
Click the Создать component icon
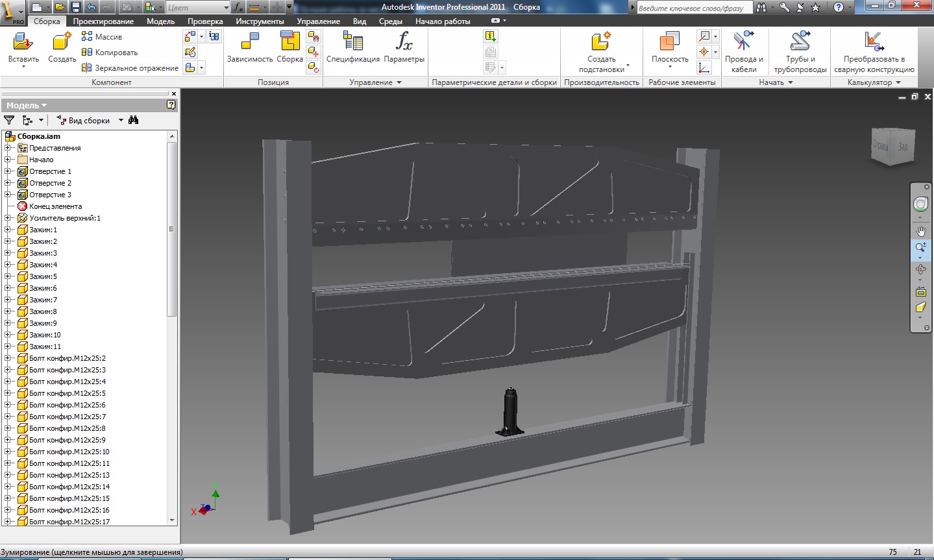(62, 42)
